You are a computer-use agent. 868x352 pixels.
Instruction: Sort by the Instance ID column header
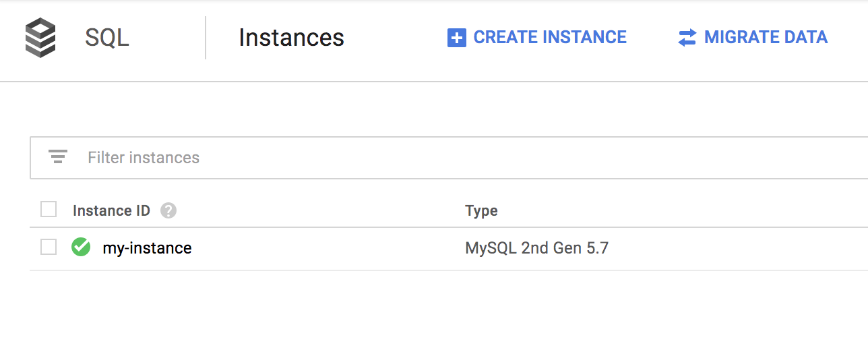(x=111, y=210)
